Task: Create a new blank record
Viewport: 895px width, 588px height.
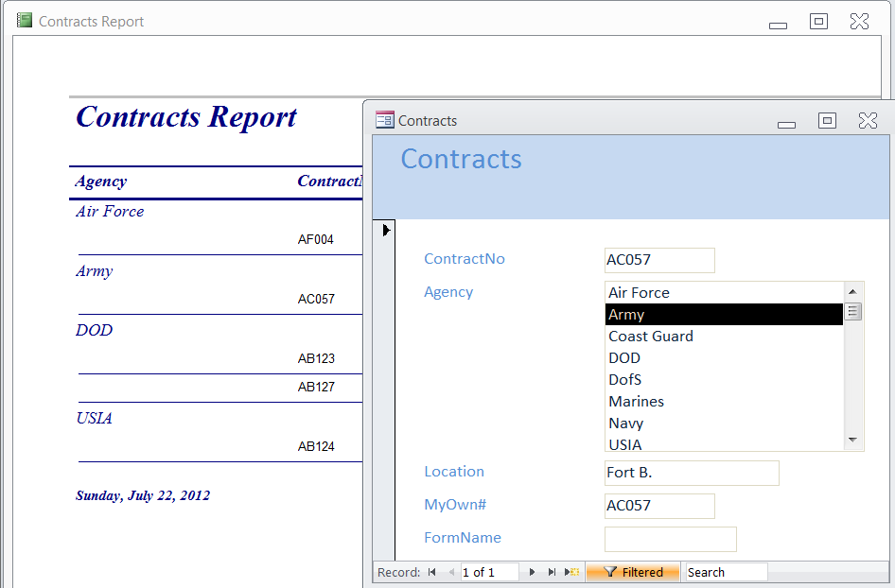Action: 571,572
